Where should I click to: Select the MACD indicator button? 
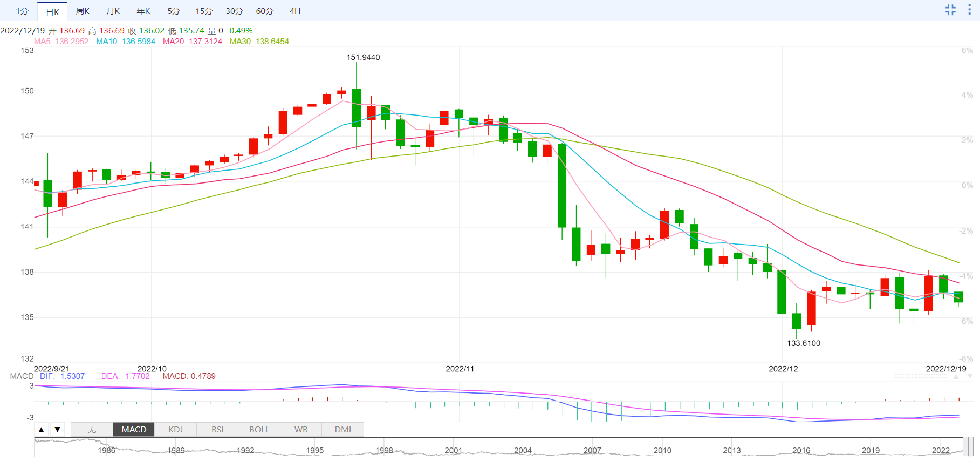134,430
